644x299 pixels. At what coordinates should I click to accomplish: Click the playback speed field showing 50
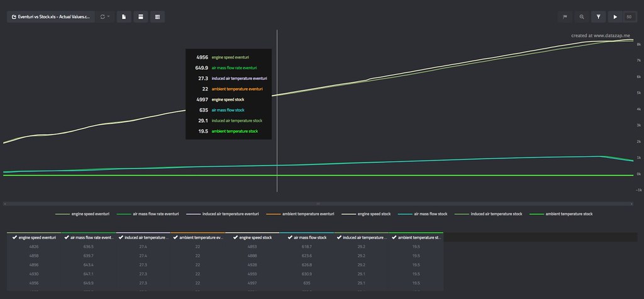[x=628, y=17]
